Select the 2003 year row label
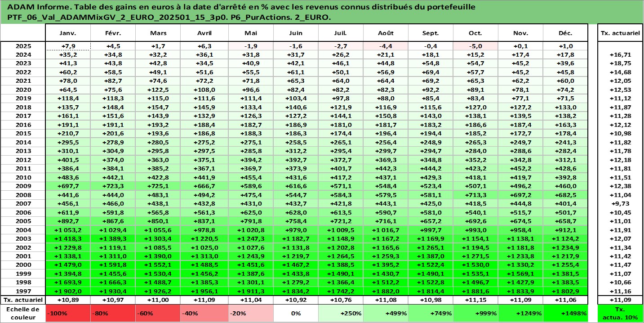 (23, 238)
